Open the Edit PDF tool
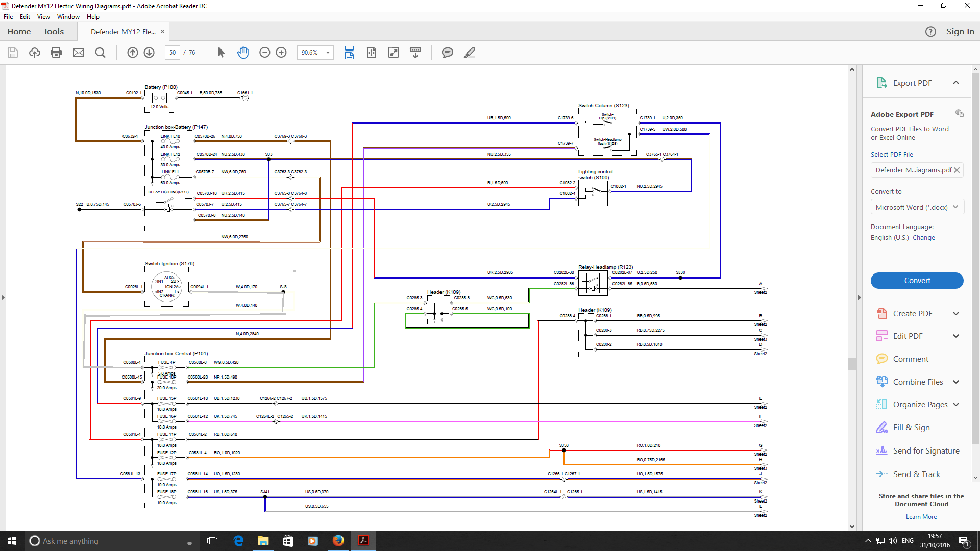980x551 pixels. click(908, 336)
